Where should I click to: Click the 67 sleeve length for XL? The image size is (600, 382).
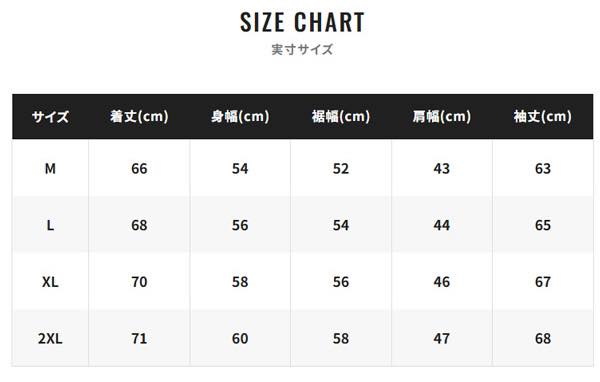click(x=543, y=282)
